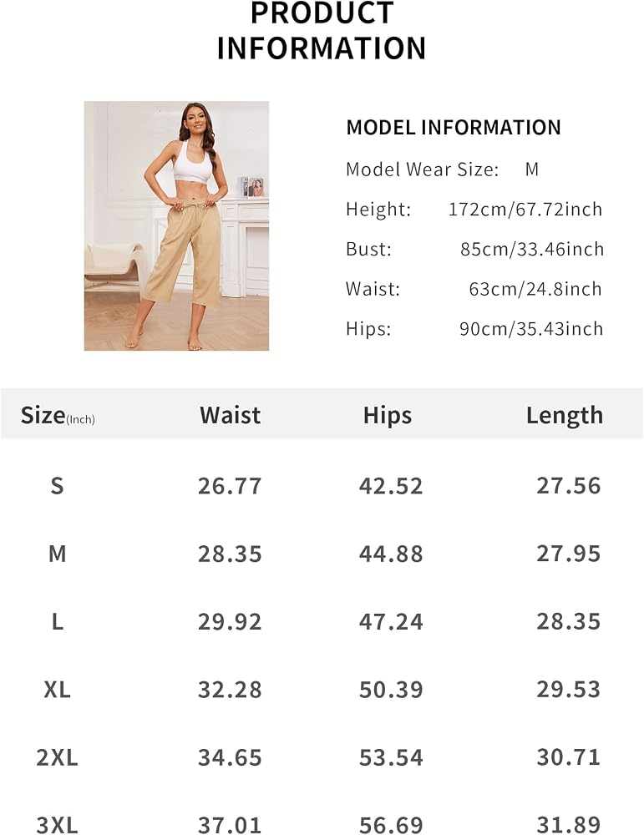644x835 pixels.
Task: Click the M size row label
Action: [x=57, y=554]
